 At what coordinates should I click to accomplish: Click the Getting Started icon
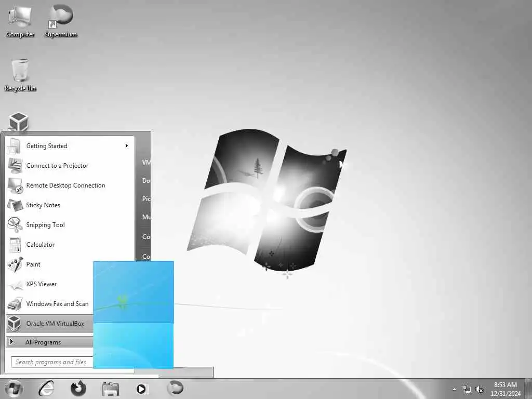click(14, 146)
